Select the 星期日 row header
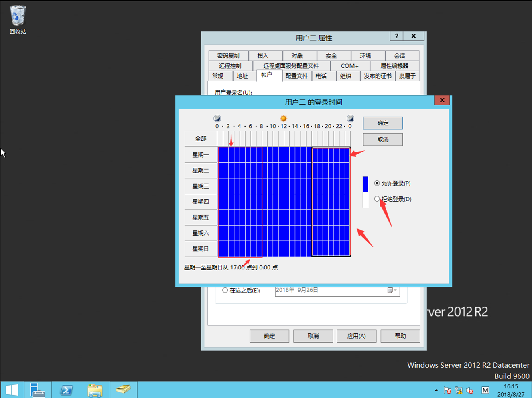The image size is (532, 398). pos(201,248)
